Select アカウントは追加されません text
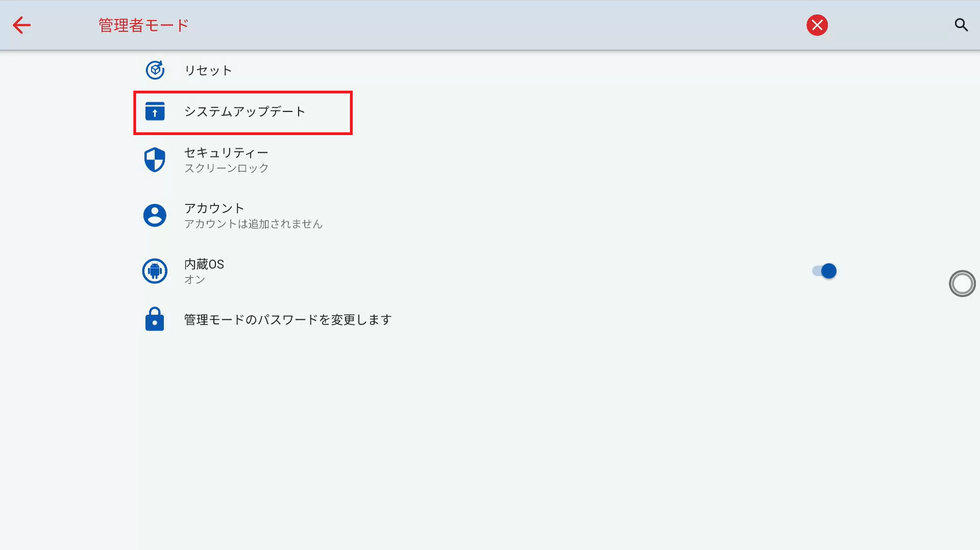980x550 pixels. coord(254,224)
